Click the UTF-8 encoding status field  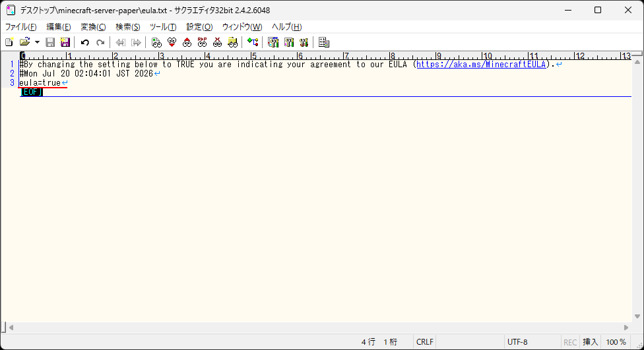pos(517,342)
